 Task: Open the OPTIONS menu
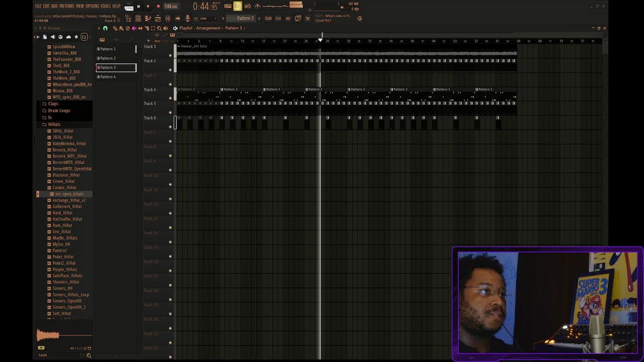pos(93,6)
